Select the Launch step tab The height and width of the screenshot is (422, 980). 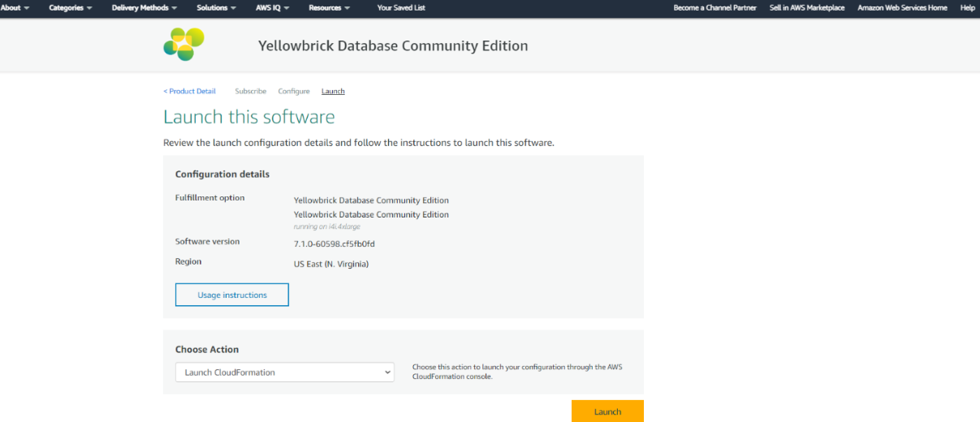pyautogui.click(x=333, y=92)
